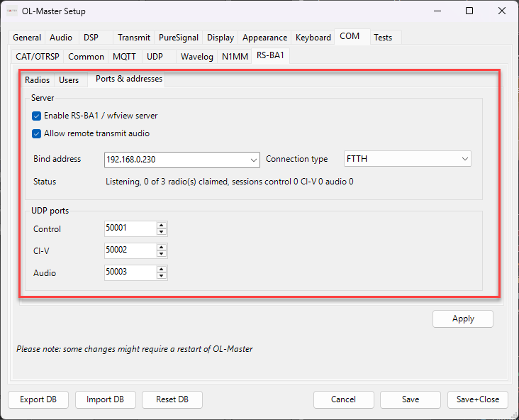Decrease the Control port value
The width and height of the screenshot is (519, 420).
[x=162, y=232]
